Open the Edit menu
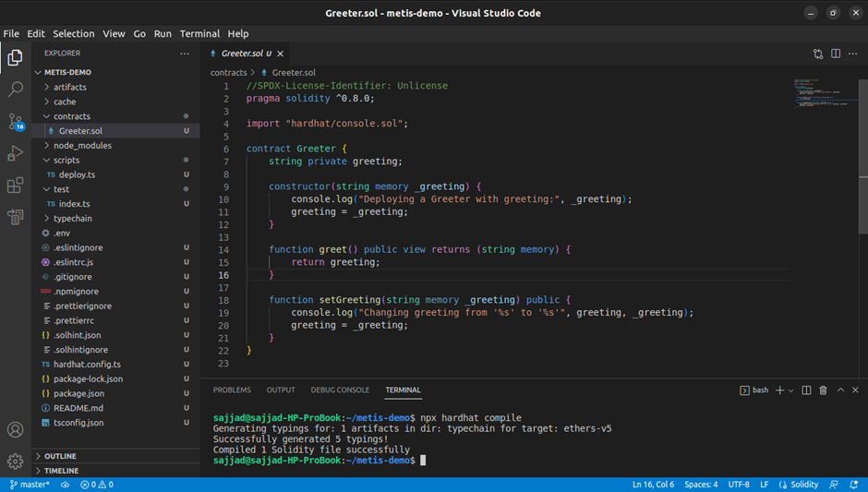 pos(35,34)
